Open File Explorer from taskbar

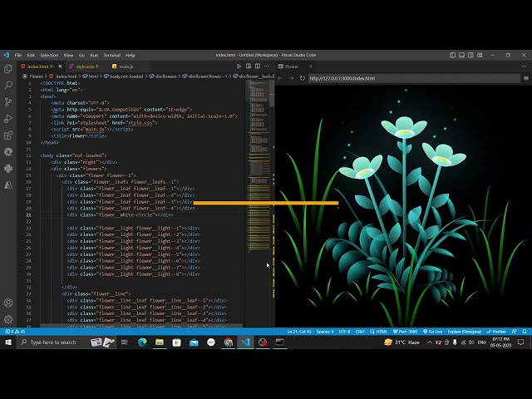coord(160,342)
